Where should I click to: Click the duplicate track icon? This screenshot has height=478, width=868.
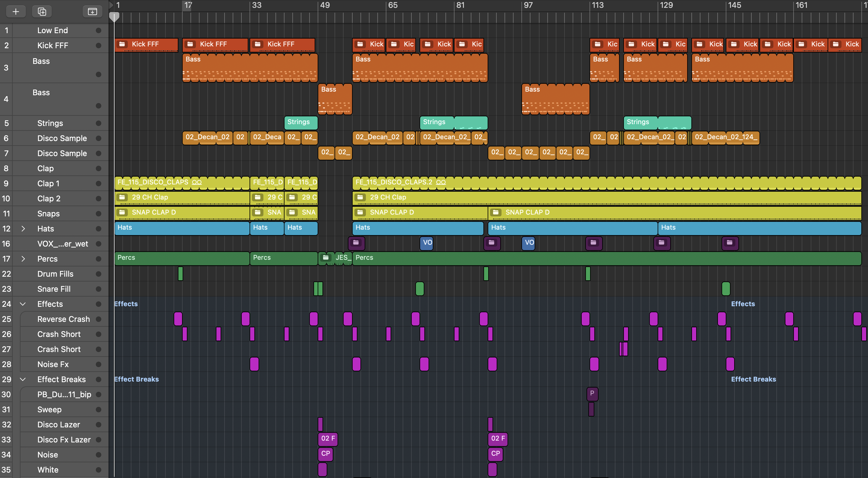coord(42,11)
